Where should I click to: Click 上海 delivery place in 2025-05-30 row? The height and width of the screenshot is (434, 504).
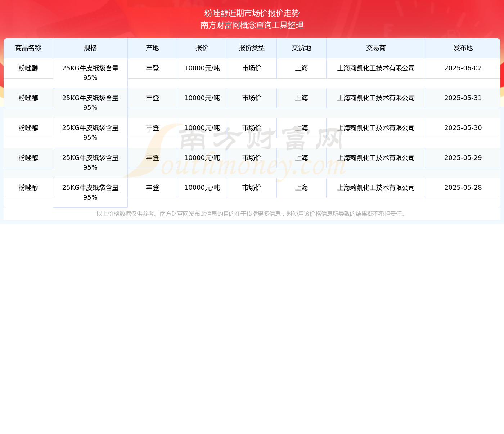302,128
